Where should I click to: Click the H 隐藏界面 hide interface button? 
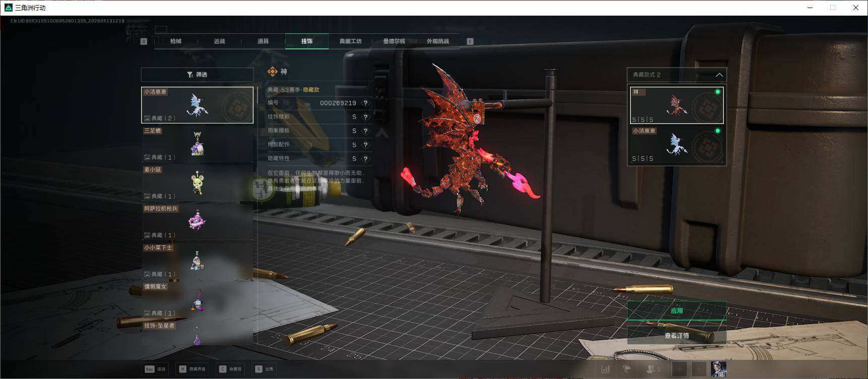click(x=193, y=369)
